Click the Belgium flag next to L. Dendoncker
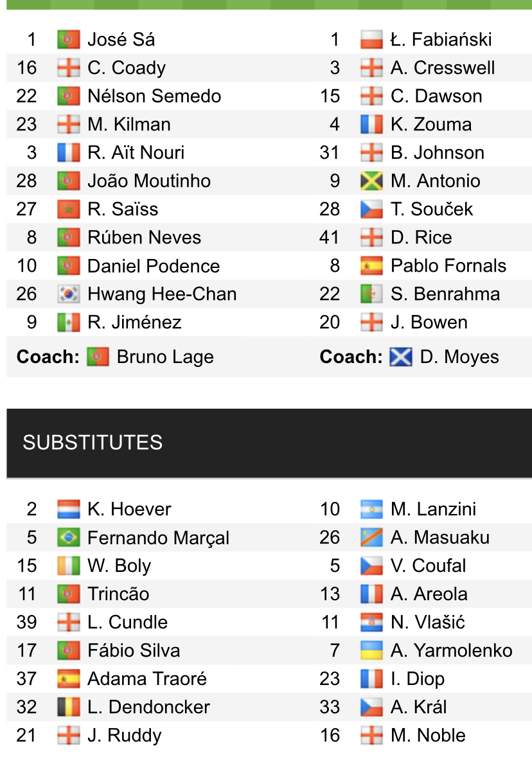This screenshot has width=532, height=764. click(x=68, y=707)
